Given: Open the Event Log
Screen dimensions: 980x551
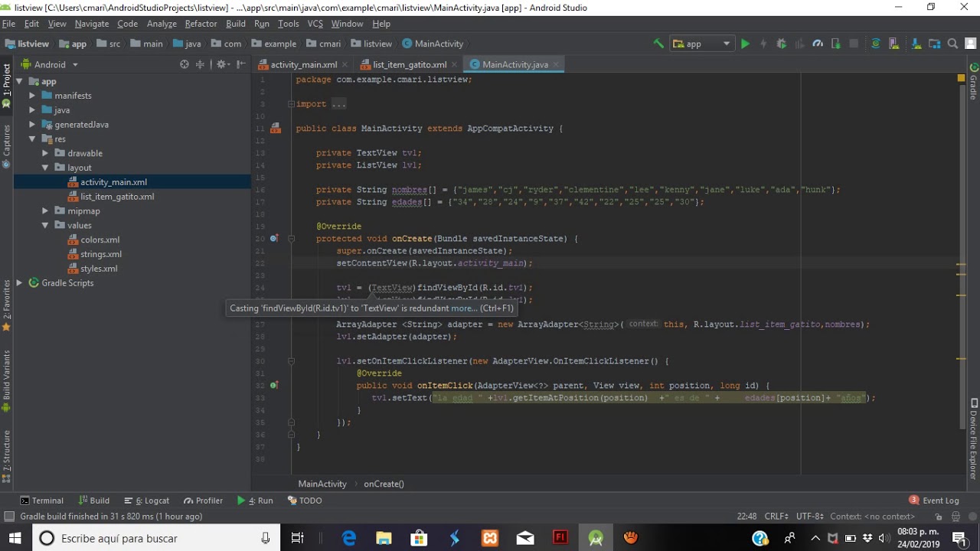Looking at the screenshot, I should coord(933,500).
